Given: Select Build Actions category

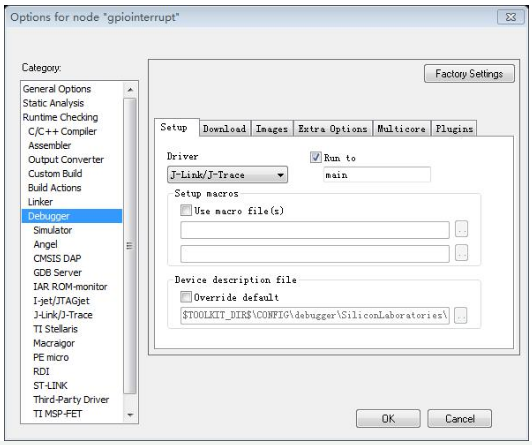Looking at the screenshot, I should [x=55, y=188].
